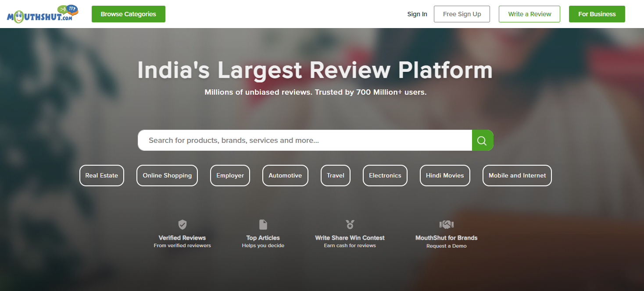The width and height of the screenshot is (644, 291).
Task: Open the MouthShut for Brands link
Action: point(446,238)
